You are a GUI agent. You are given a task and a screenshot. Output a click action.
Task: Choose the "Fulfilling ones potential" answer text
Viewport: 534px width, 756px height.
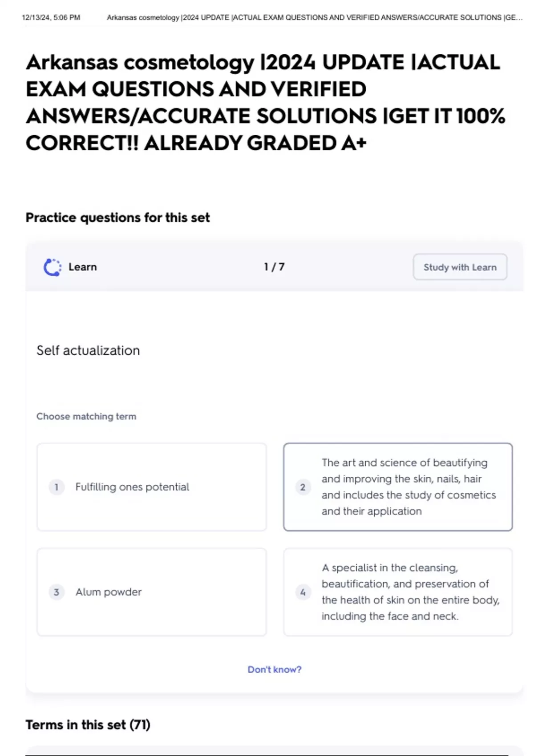(x=132, y=487)
